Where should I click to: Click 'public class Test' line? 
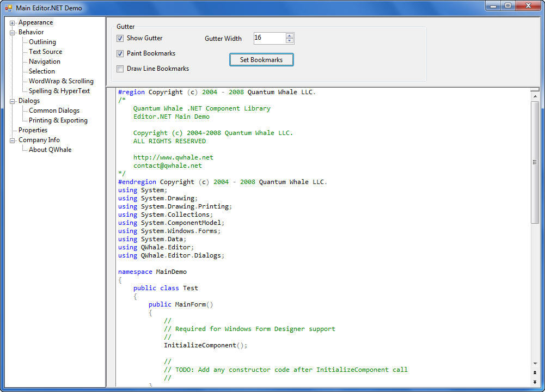pos(166,288)
